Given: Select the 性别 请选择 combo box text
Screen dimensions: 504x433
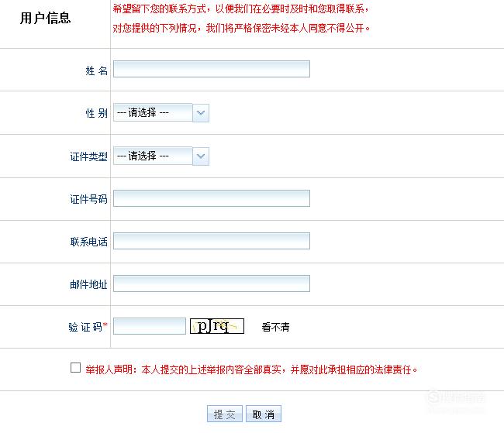Looking at the screenshot, I should tap(153, 112).
